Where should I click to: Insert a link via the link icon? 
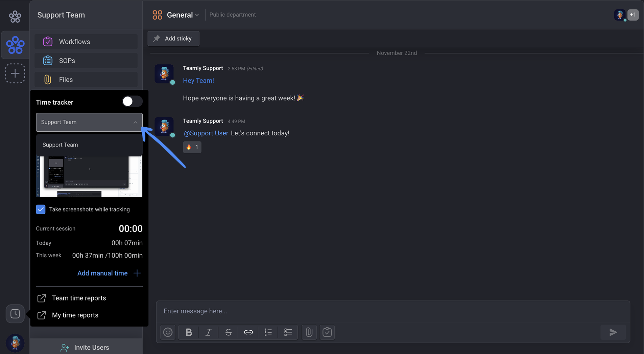(248, 332)
